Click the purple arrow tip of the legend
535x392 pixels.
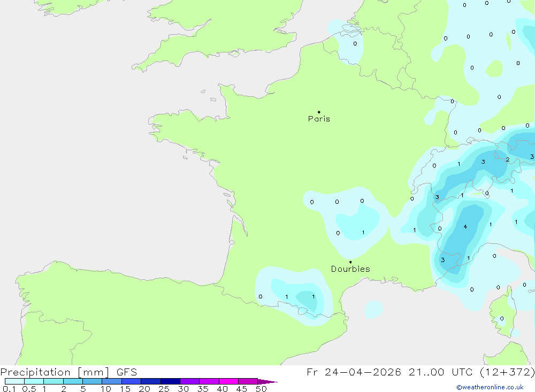point(267,382)
